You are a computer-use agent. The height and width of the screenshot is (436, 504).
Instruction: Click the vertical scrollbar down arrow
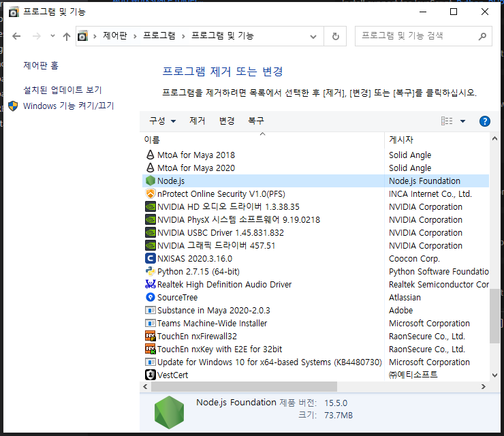pos(494,375)
